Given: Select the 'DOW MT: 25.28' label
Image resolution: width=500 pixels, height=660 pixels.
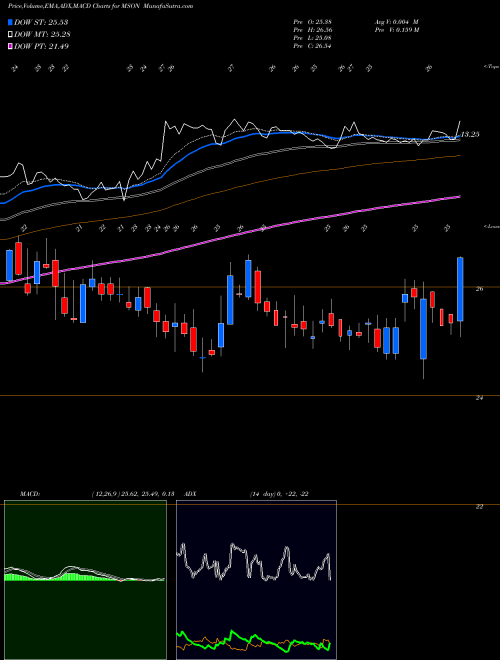Looking at the screenshot, I should [x=42, y=35].
